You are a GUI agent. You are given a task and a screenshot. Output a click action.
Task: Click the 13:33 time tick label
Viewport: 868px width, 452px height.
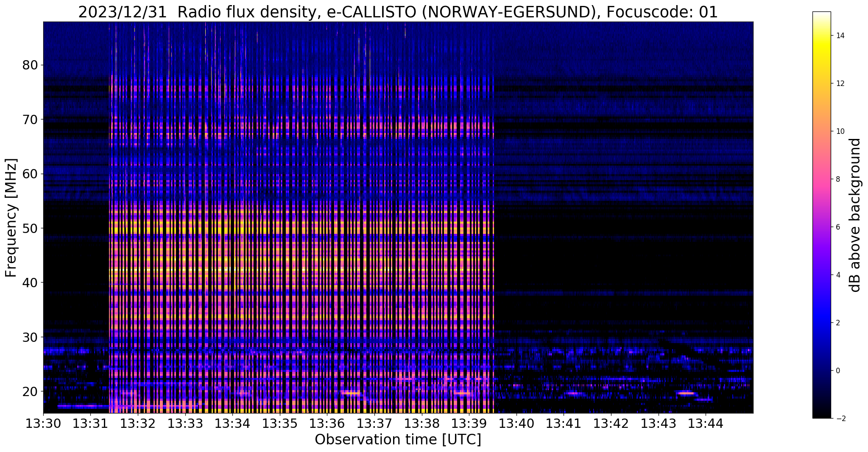[185, 424]
